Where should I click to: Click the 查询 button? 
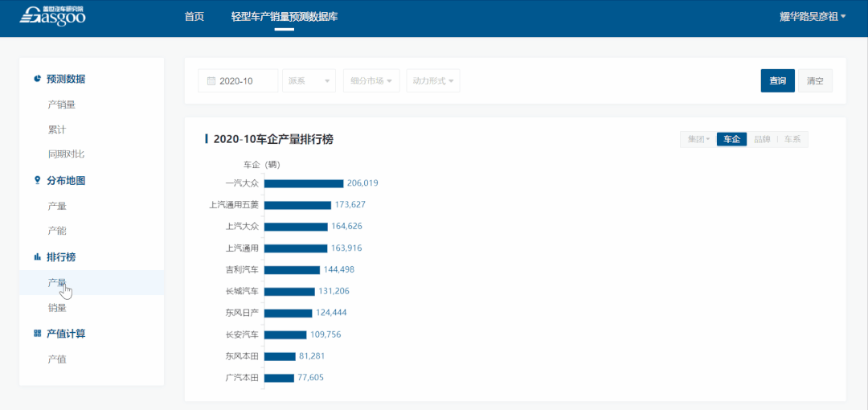pos(778,81)
